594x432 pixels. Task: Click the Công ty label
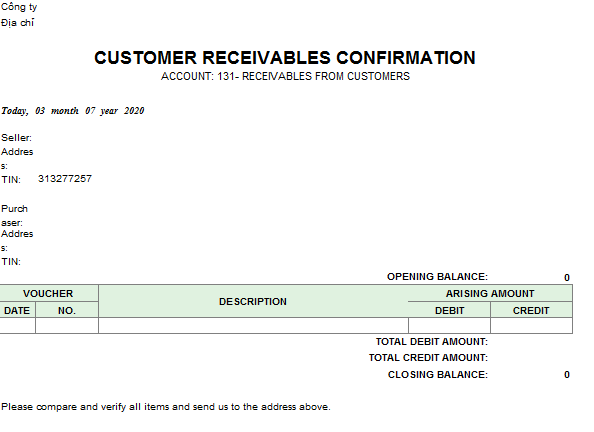[19, 7]
